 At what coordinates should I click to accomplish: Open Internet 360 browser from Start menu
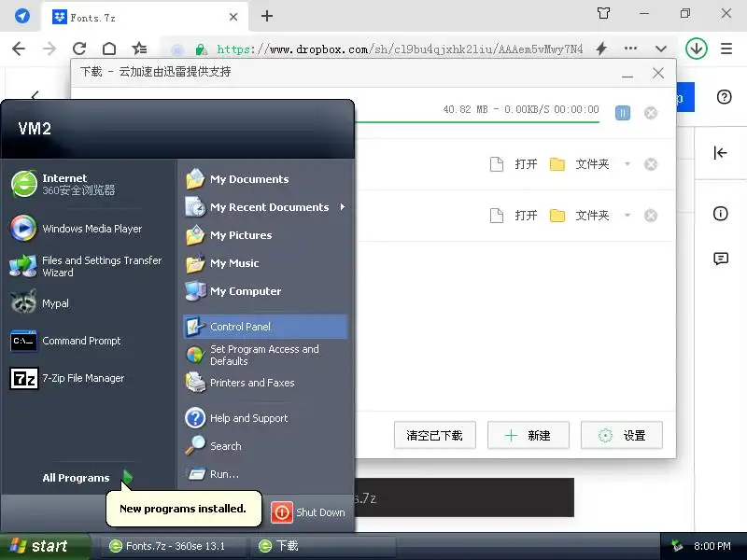tap(88, 184)
